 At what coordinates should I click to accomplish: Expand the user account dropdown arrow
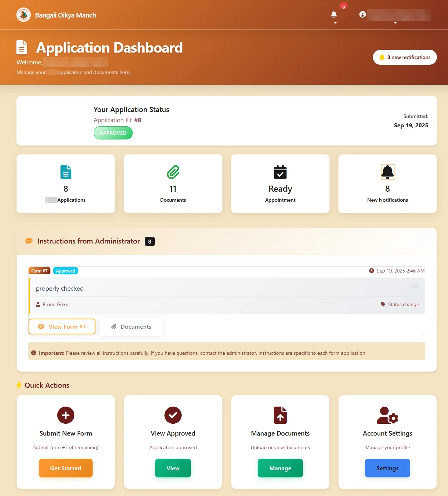pyautogui.click(x=395, y=23)
